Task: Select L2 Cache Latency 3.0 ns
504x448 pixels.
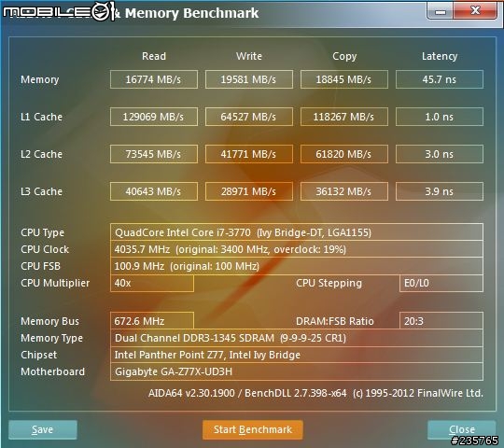Action: pyautogui.click(x=440, y=154)
